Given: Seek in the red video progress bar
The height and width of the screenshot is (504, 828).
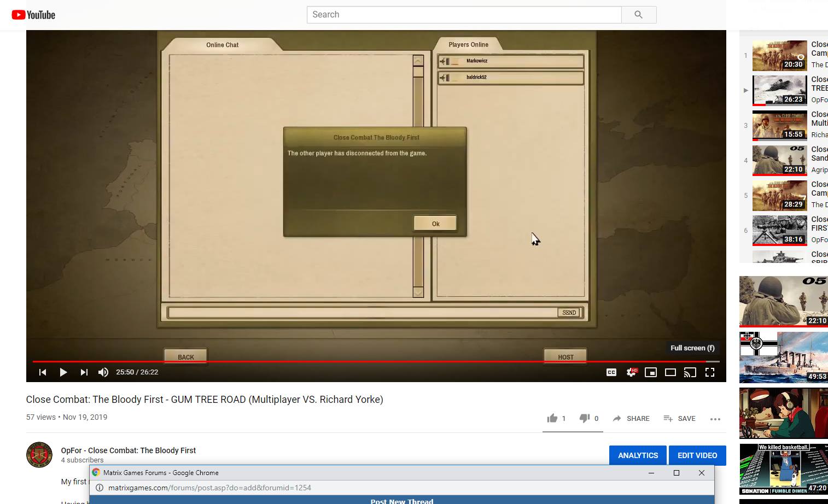Looking at the screenshot, I should 376,361.
